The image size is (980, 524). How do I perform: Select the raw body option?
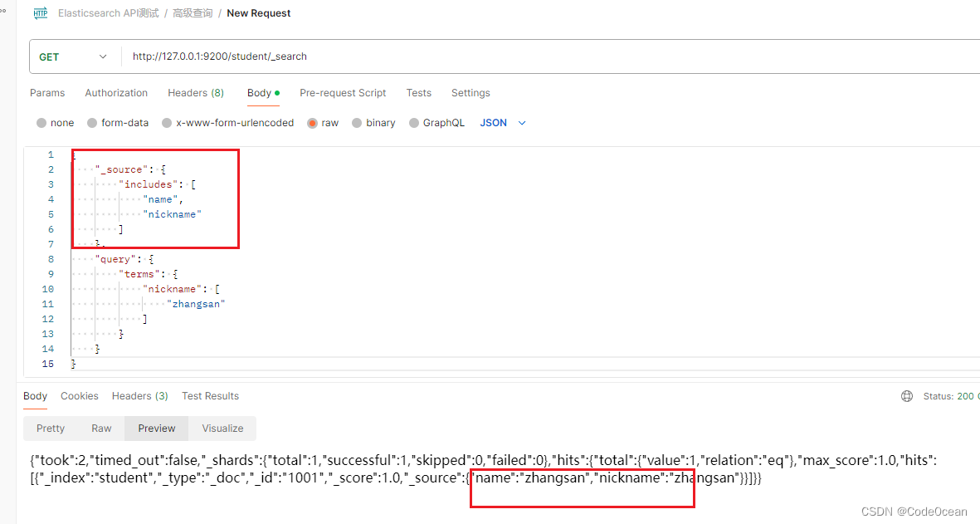[x=323, y=123]
